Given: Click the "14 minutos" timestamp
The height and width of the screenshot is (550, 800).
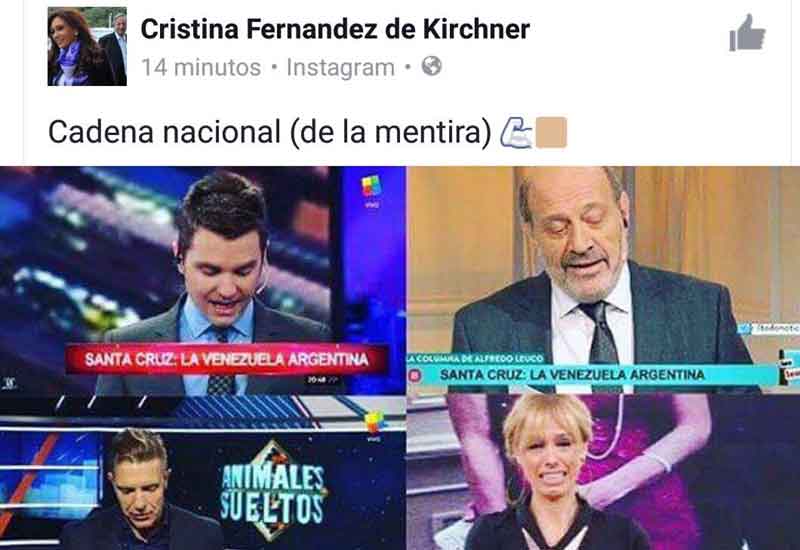Looking at the screenshot, I should tap(201, 67).
